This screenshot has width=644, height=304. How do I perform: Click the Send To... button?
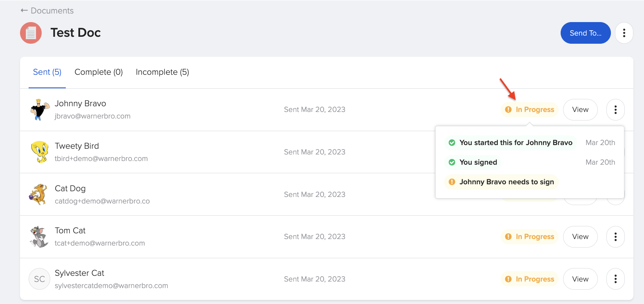(586, 33)
